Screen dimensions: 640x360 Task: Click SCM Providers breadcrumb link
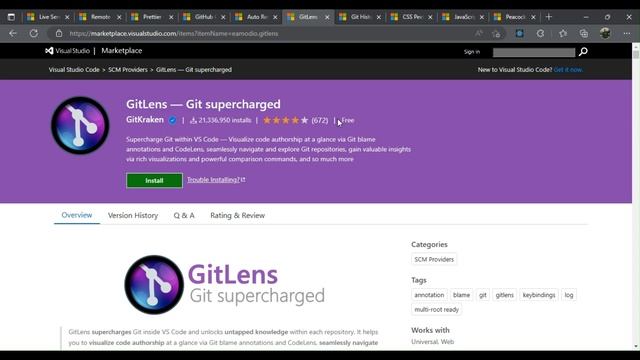(x=128, y=70)
